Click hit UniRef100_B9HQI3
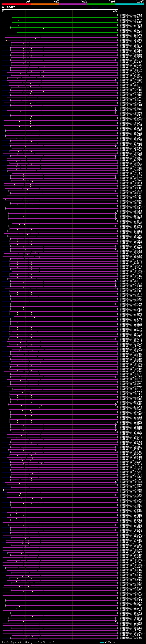This screenshot has height=644, width=146. tap(131, 339)
